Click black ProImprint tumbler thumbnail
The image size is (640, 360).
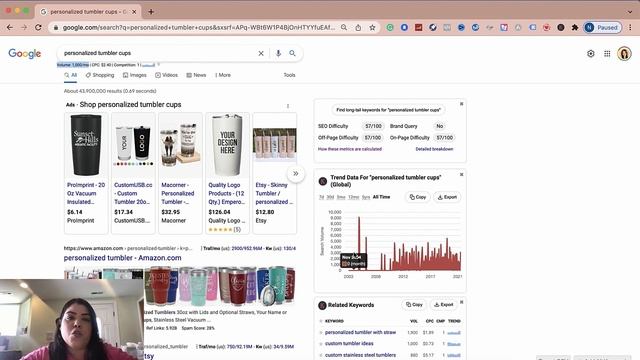point(86,145)
